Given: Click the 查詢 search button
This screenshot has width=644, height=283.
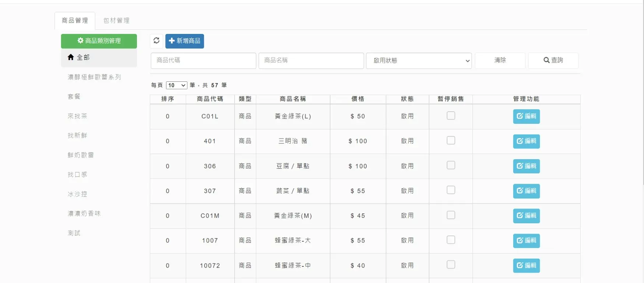Looking at the screenshot, I should point(553,60).
